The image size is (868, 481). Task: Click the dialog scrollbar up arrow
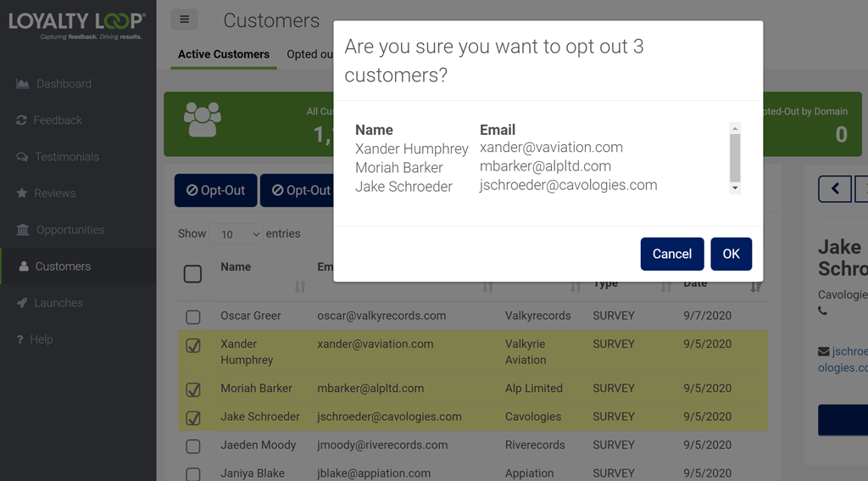[x=735, y=129]
